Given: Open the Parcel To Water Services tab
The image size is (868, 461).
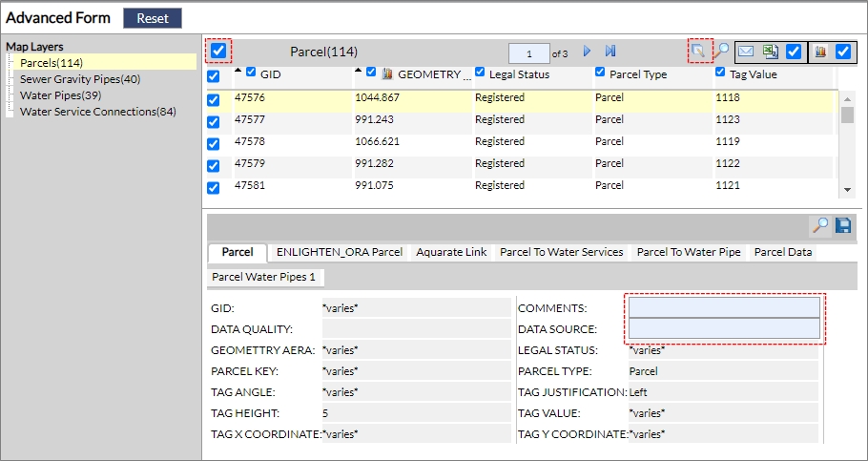Looking at the screenshot, I should click(561, 253).
